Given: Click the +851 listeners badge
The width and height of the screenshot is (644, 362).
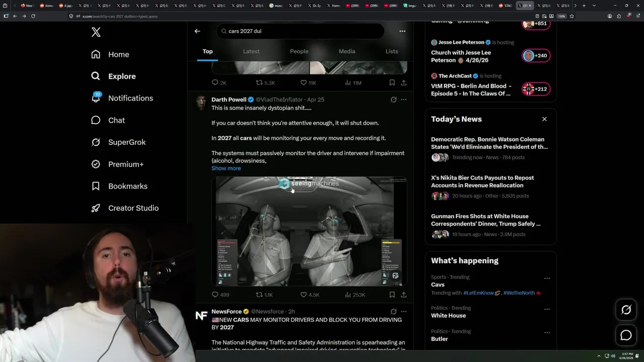Looking at the screenshot, I should tap(536, 24).
